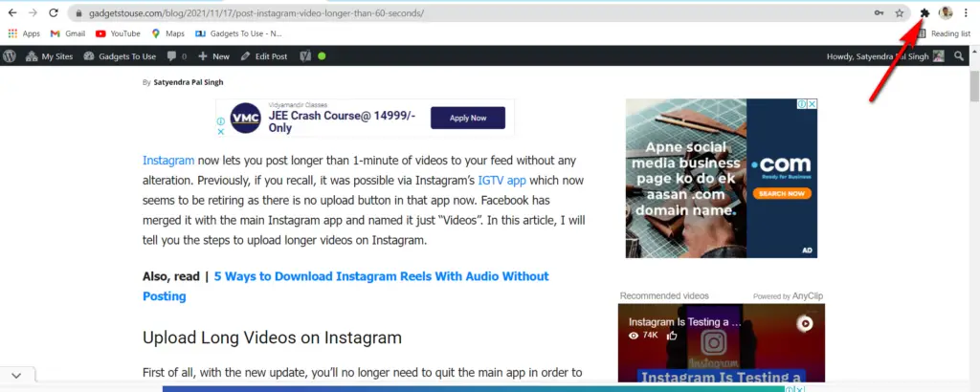Open the comments bubble in the admin bar

point(176,56)
